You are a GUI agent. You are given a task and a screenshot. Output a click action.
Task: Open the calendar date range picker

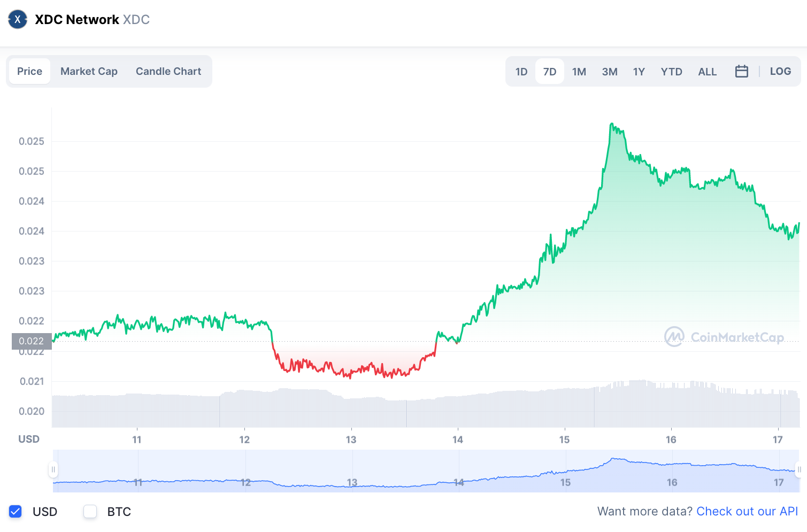(742, 71)
